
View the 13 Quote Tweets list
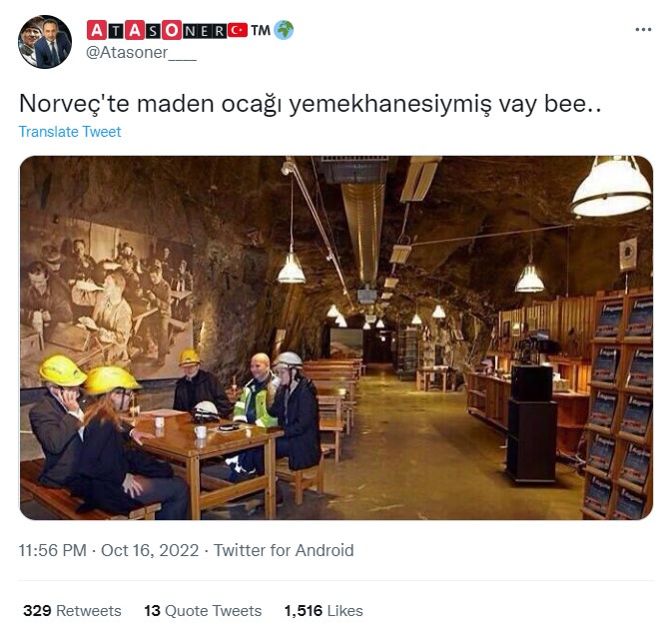click(203, 611)
